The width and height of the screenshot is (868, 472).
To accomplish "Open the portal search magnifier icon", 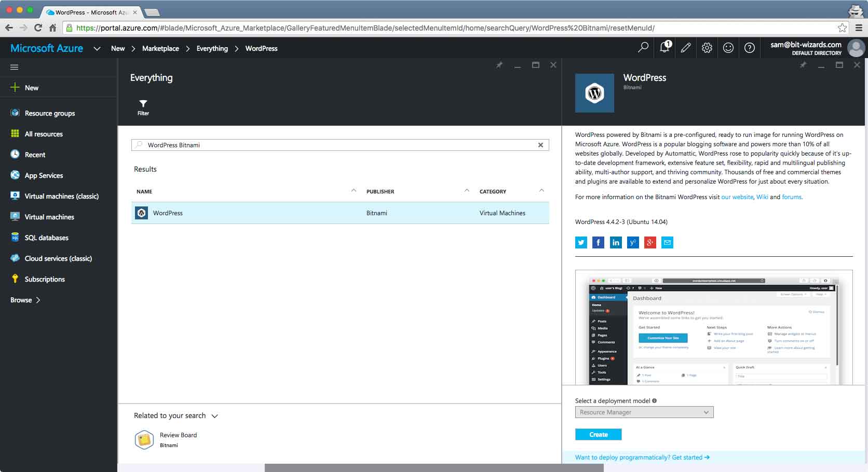I will click(x=643, y=48).
